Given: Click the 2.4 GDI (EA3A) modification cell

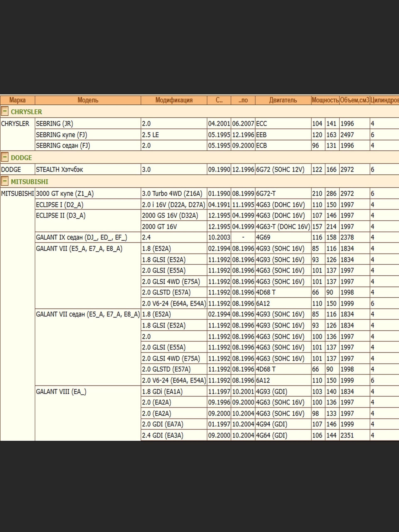Looking at the screenshot, I should click(162, 435).
